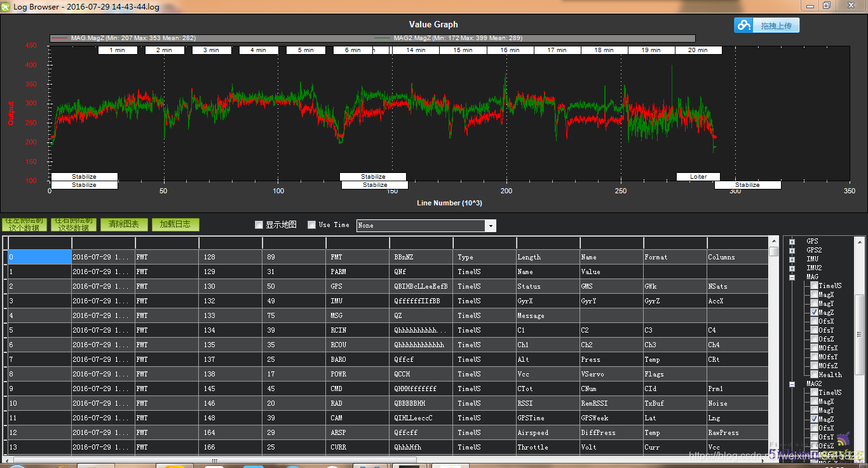Viewport: 868px width, 468px height.
Task: Check TimeUS under the MAG2 node
Action: point(815,393)
